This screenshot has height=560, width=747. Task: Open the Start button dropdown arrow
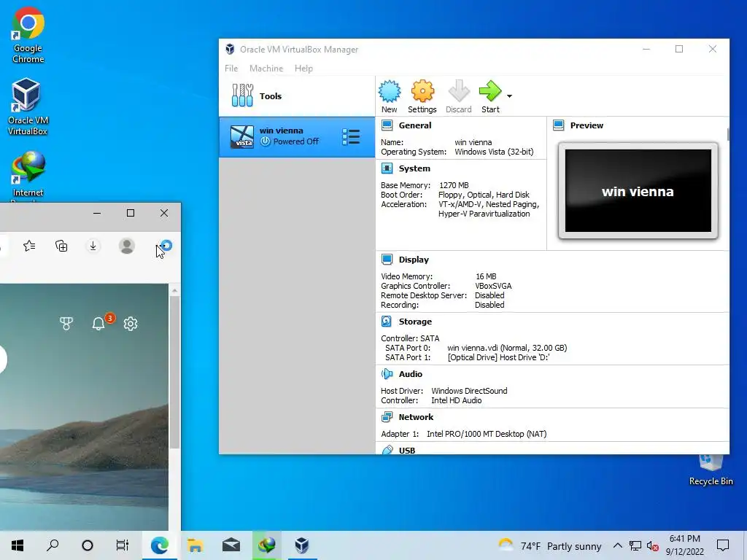point(509,96)
